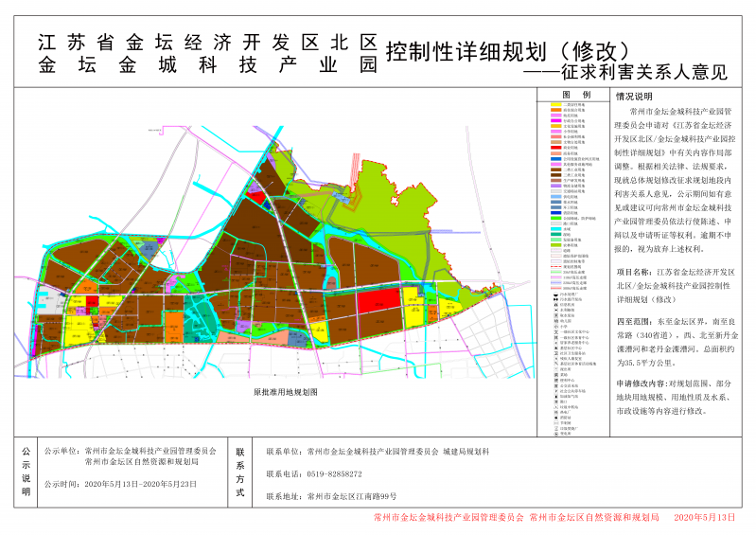Click the 污水处理厂 symbol in legend
Image resolution: width=756 pixels, height=535 pixels.
(556, 294)
